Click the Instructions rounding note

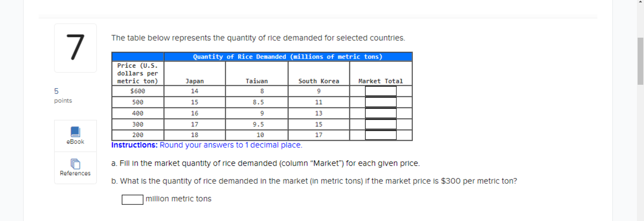(207, 145)
